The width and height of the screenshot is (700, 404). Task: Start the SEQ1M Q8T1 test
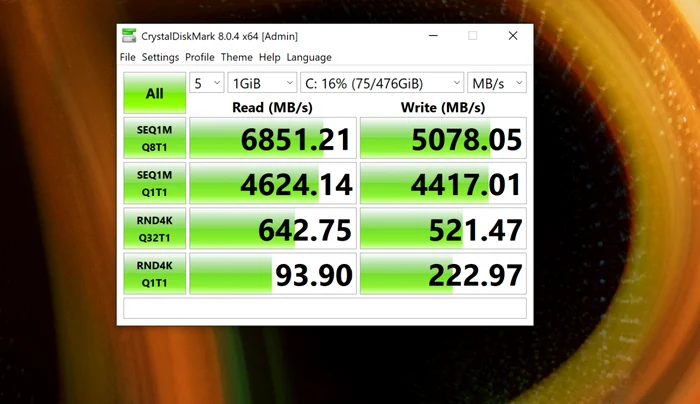coord(154,138)
